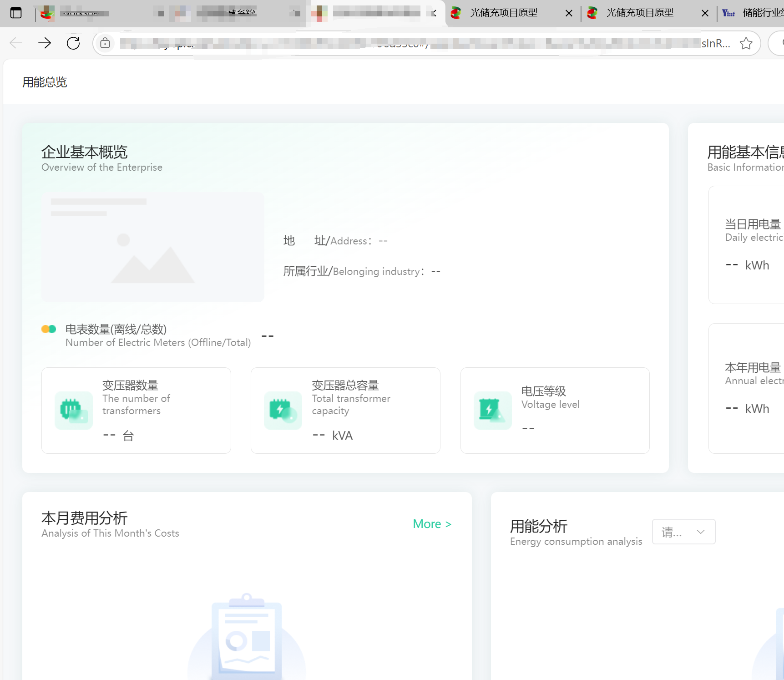The width and height of the screenshot is (784, 680).
Task: Click the 用能基本信息 heading
Action: 745,152
